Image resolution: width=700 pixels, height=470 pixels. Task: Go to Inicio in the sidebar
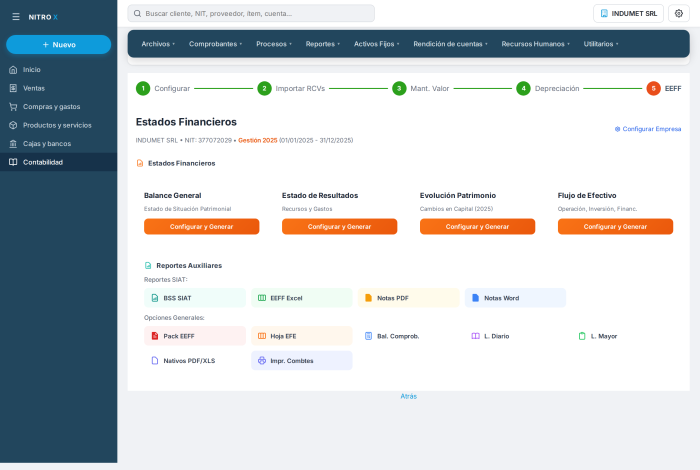pos(58,70)
